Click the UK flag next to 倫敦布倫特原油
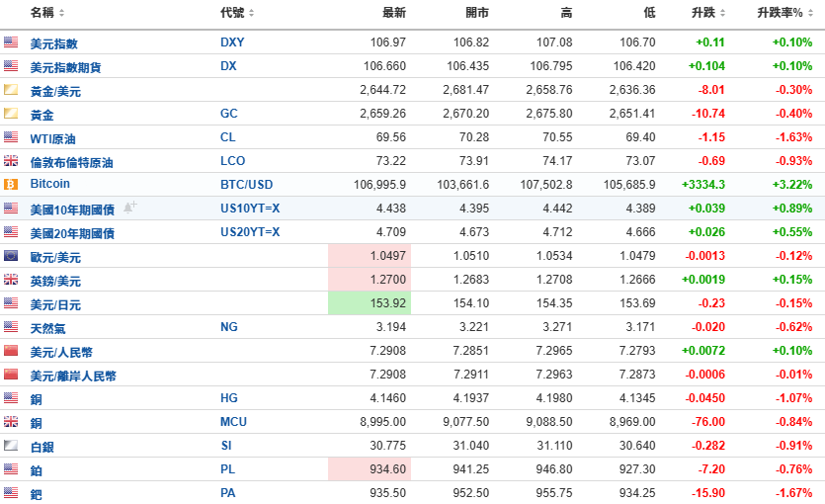This screenshot has height=504, width=825. [x=11, y=161]
